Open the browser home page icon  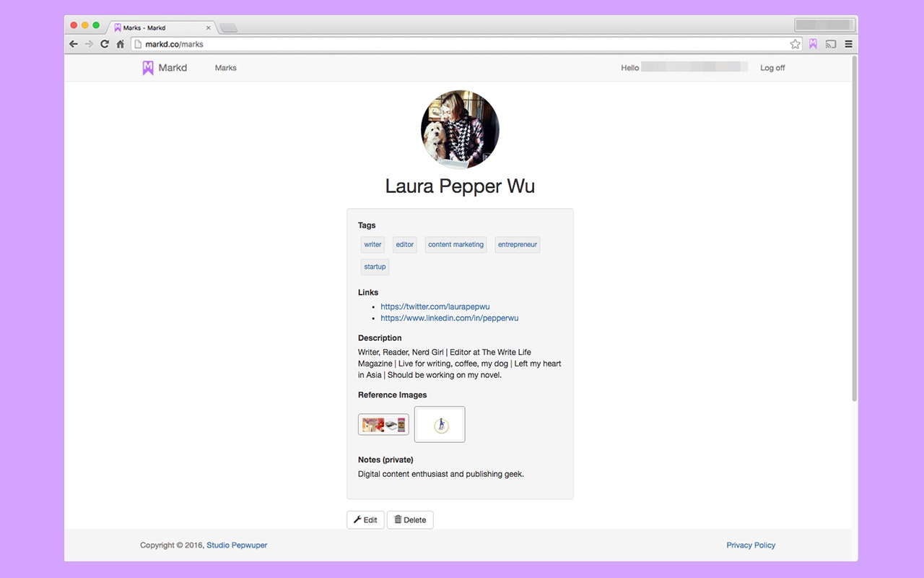pos(121,44)
